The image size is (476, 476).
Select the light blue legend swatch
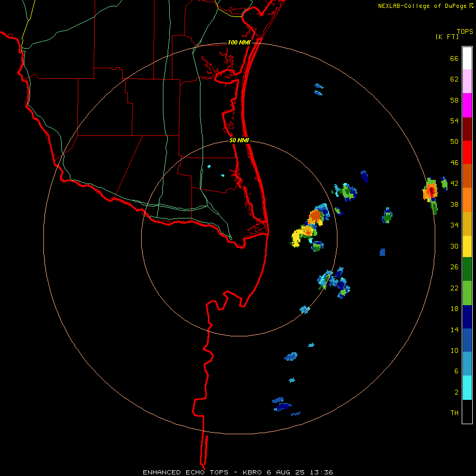click(x=467, y=364)
